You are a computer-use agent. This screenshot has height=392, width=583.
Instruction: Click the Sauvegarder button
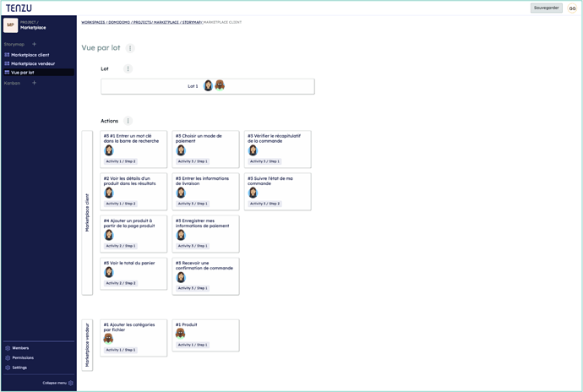pos(547,8)
